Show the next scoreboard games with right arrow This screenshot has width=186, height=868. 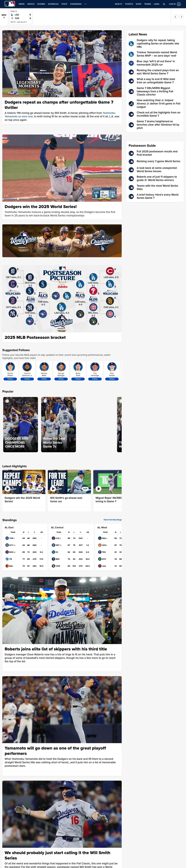[181, 16]
